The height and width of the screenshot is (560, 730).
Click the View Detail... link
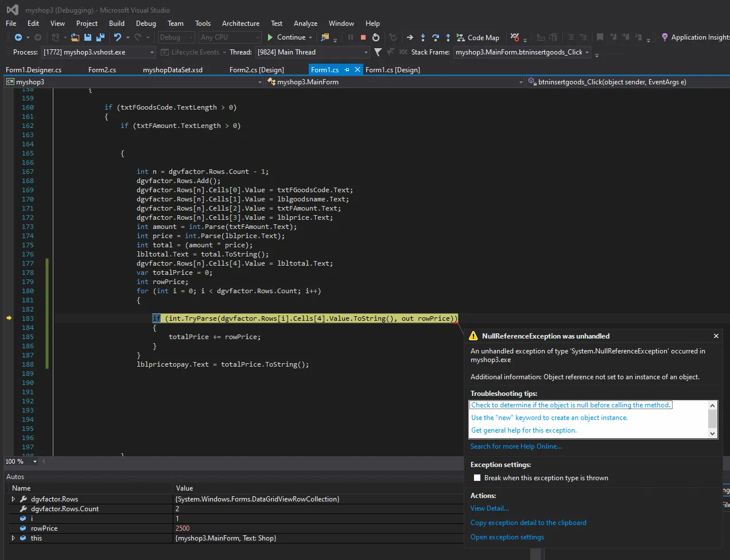(490, 508)
